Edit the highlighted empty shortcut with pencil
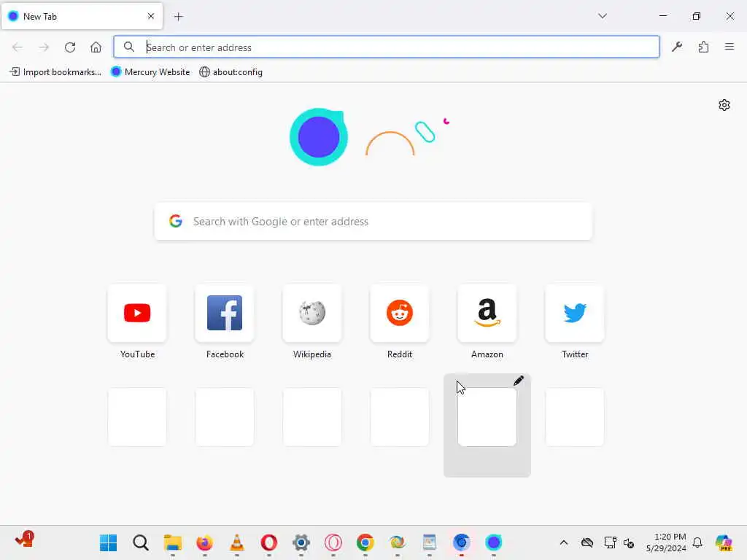Image resolution: width=747 pixels, height=560 pixels. click(519, 381)
